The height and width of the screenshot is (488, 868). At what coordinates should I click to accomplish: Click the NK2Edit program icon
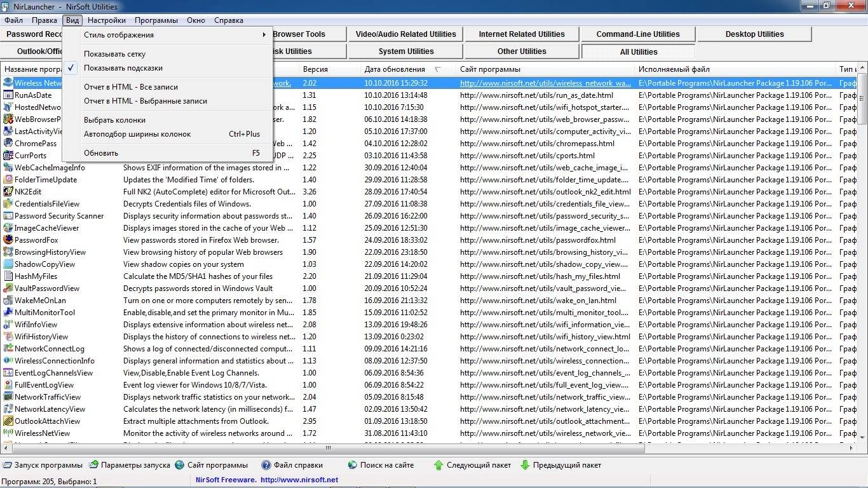click(x=8, y=192)
